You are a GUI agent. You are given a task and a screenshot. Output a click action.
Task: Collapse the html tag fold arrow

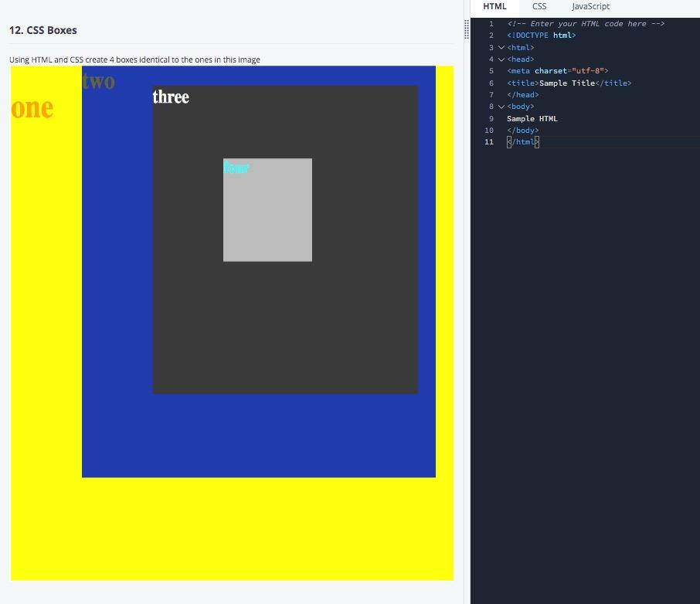(x=501, y=47)
